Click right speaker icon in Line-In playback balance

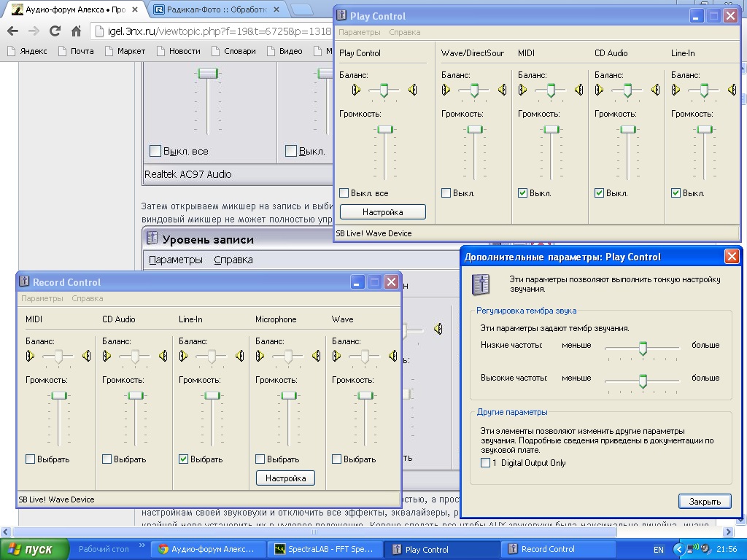tap(732, 90)
